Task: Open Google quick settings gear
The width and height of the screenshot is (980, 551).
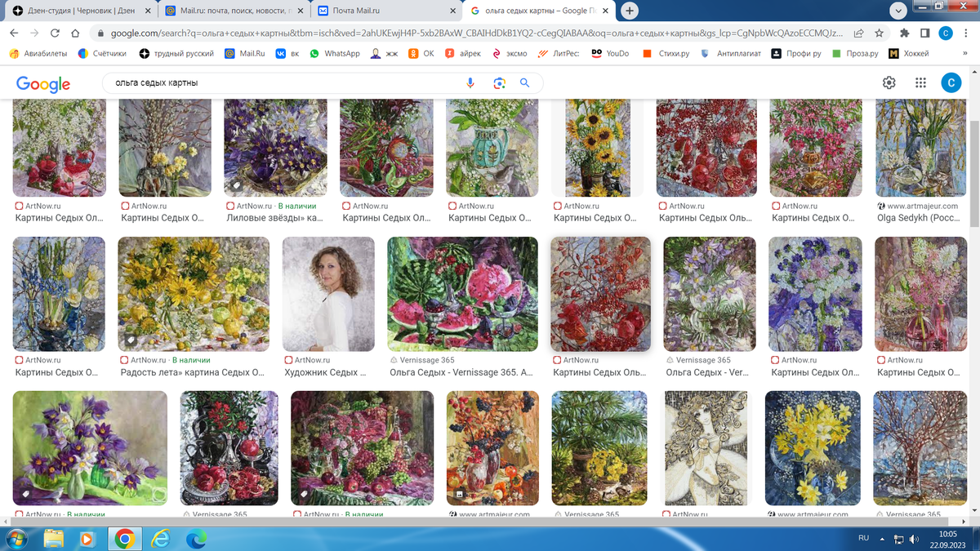Action: coord(889,83)
